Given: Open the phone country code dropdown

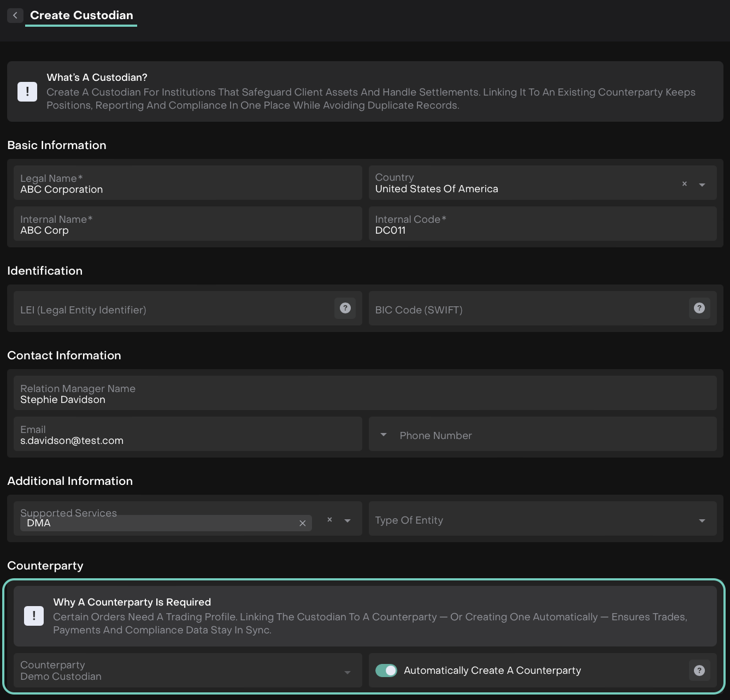Looking at the screenshot, I should pos(384,435).
